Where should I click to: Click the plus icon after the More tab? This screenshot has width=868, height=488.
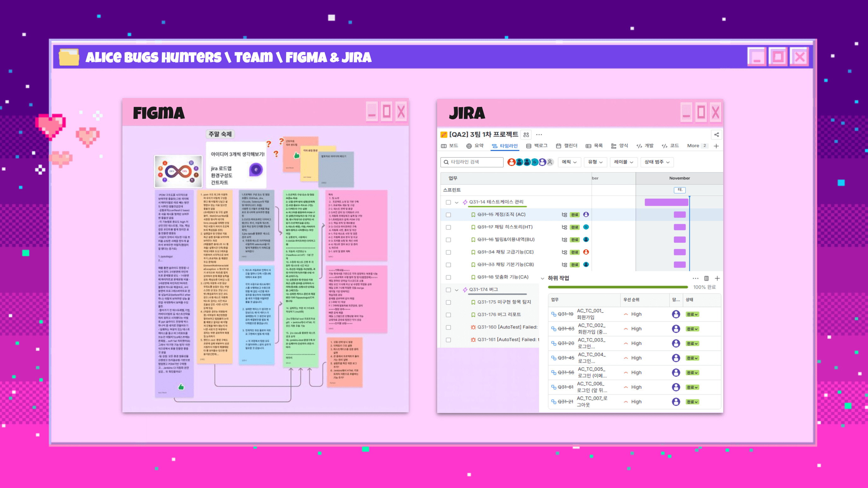(x=716, y=146)
